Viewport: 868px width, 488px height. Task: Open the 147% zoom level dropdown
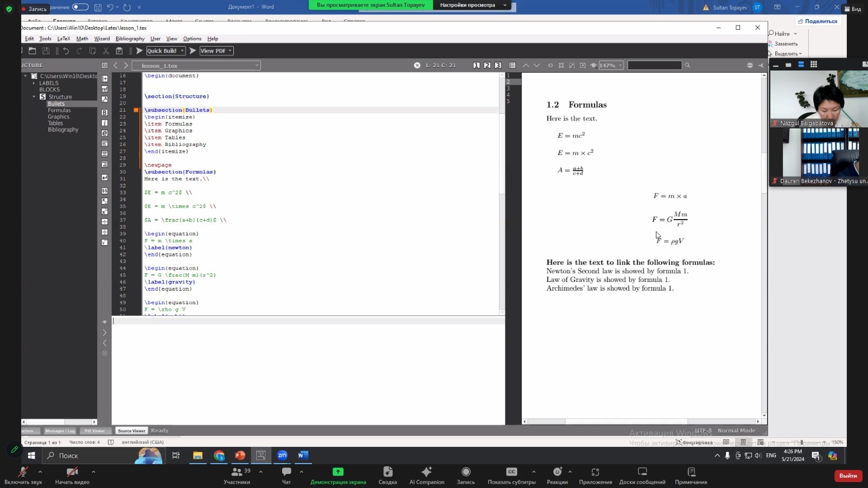620,66
